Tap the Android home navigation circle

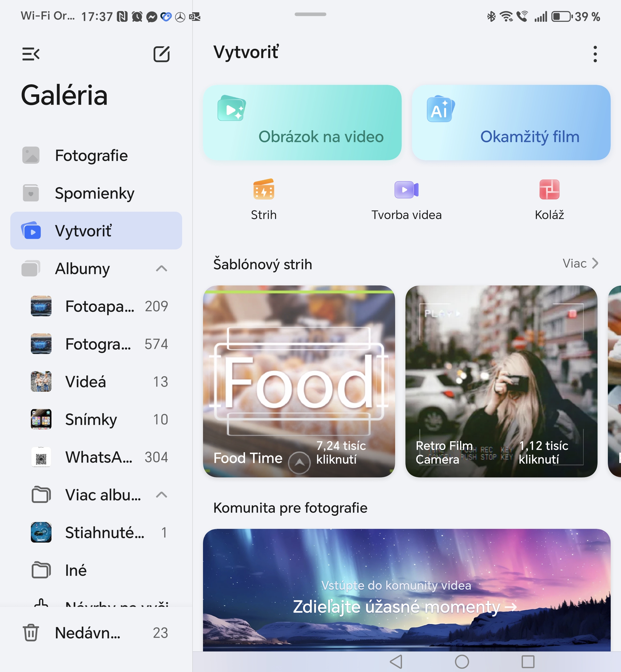(462, 662)
